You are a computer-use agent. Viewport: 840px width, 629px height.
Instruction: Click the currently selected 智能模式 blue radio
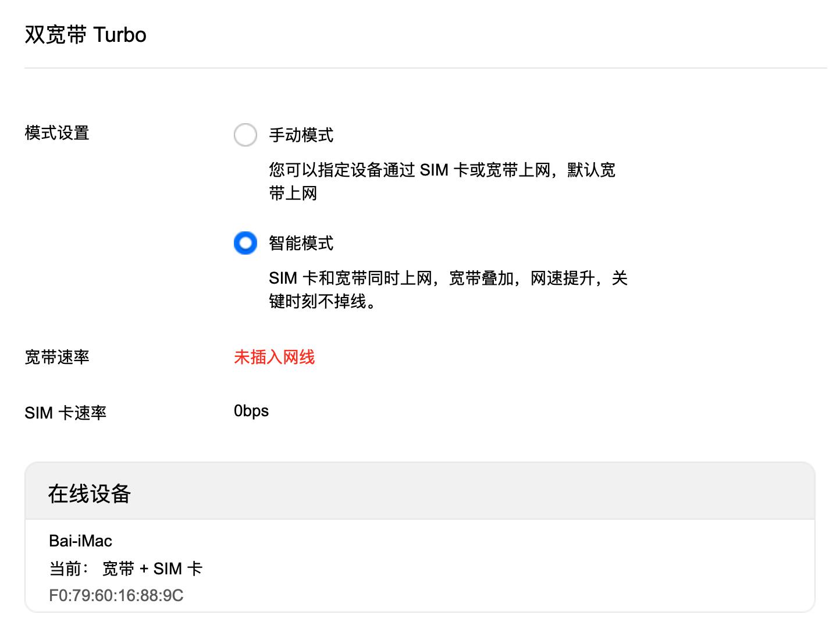[245, 244]
